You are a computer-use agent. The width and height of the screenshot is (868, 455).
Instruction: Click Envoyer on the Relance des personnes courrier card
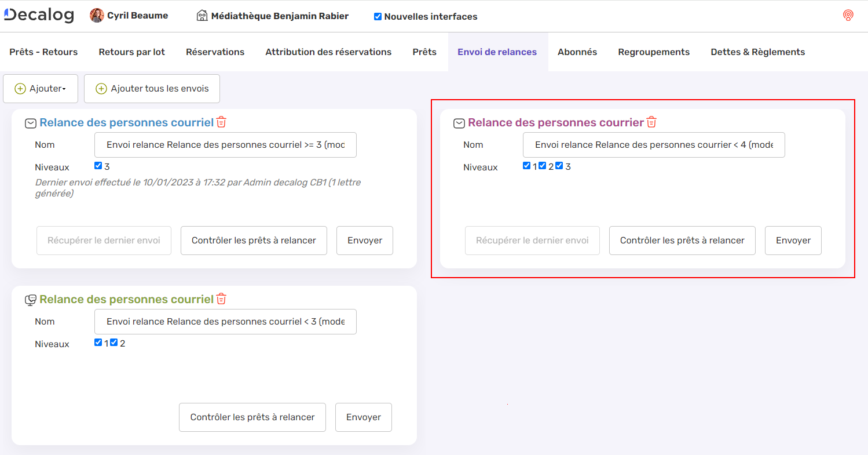pyautogui.click(x=793, y=240)
